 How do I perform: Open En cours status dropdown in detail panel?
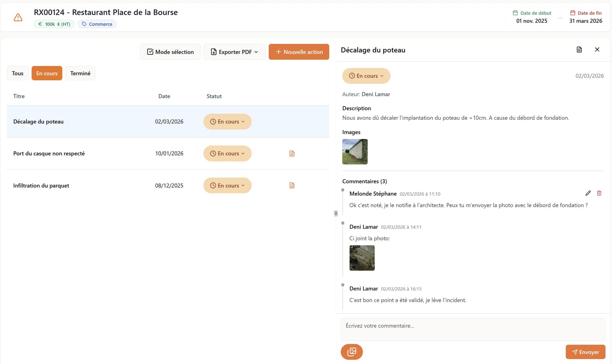click(366, 76)
